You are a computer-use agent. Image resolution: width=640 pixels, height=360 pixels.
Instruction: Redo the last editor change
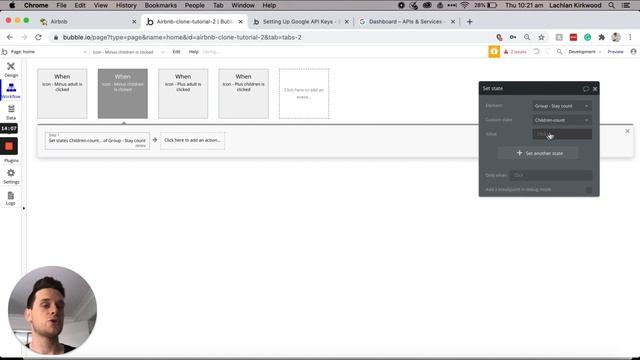[x=548, y=52]
